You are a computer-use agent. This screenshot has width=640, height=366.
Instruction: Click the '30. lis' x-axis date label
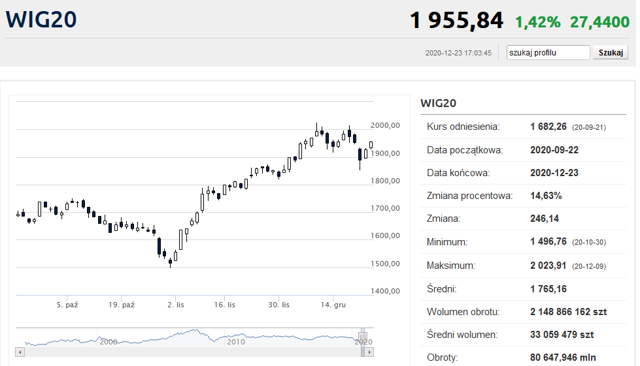(279, 305)
